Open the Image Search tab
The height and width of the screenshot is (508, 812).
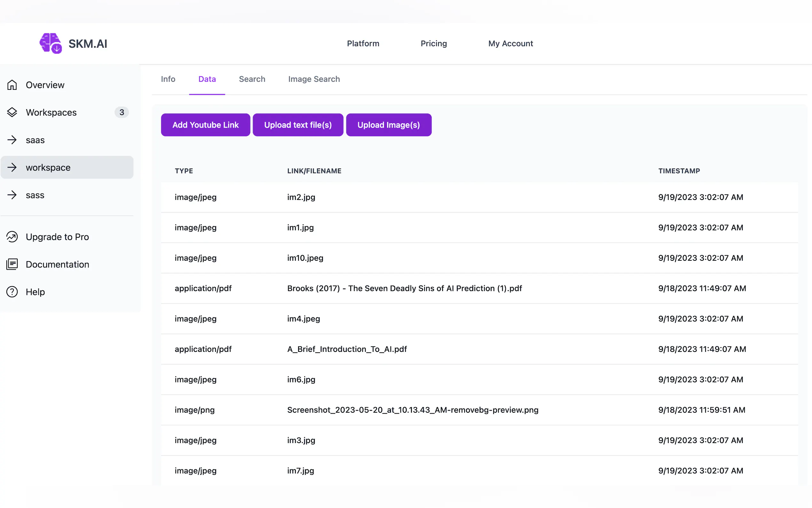point(314,79)
